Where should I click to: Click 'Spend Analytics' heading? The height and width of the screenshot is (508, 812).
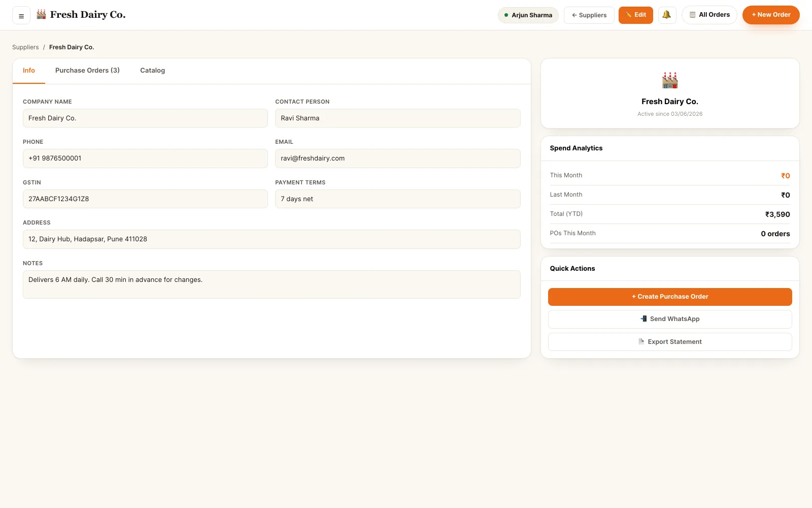tap(576, 148)
